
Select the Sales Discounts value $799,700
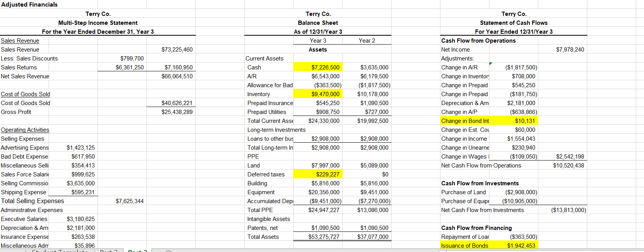coord(132,59)
